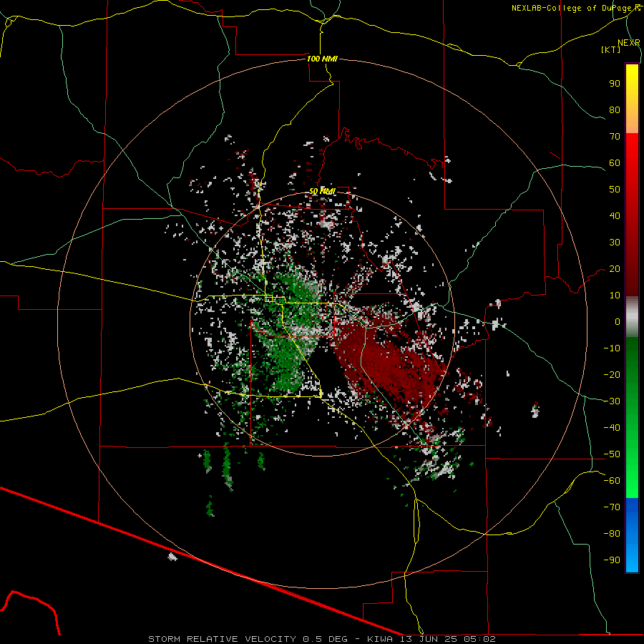Click the -80 value on velocity scale
The image size is (644, 644).
612,534
